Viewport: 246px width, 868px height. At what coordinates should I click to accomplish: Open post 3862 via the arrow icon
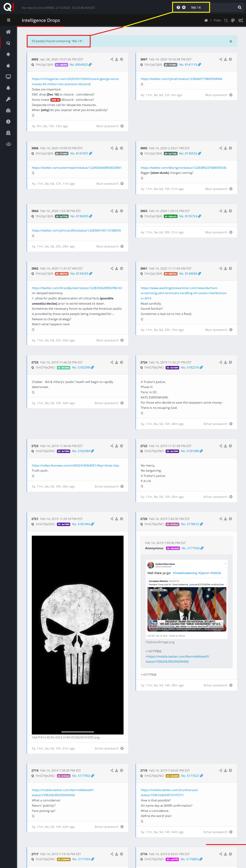click(122, 268)
